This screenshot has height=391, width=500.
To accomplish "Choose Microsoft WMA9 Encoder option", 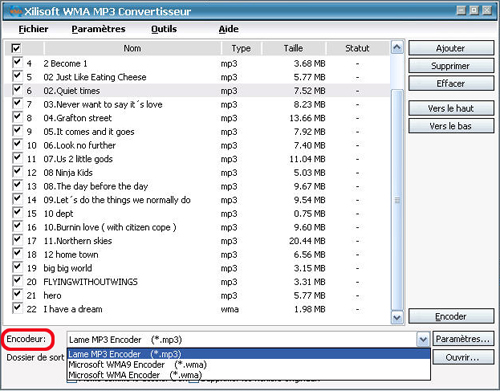I will [249, 364].
